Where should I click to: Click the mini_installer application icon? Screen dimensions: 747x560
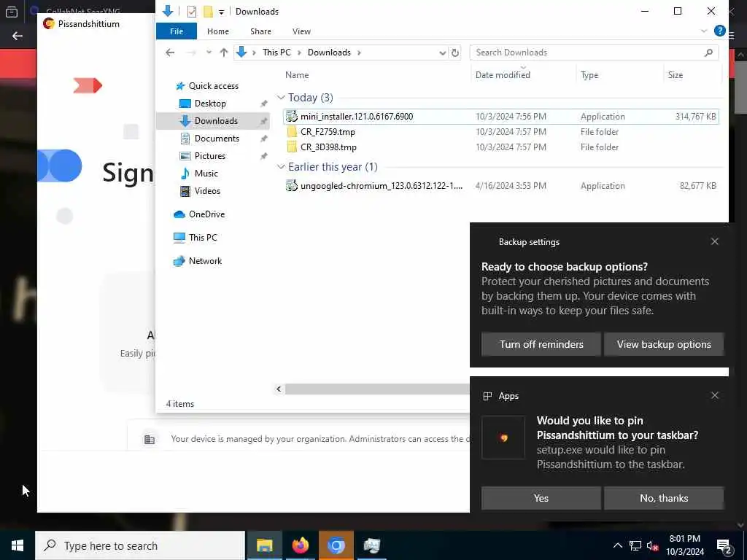coord(292,116)
